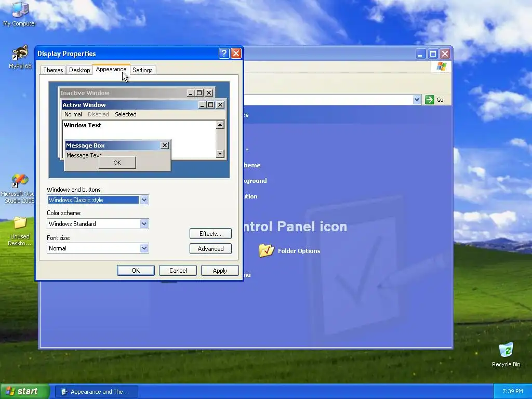Viewport: 532px width, 399px height.
Task: Click the preview Message Box OK button
Action: 117,163
